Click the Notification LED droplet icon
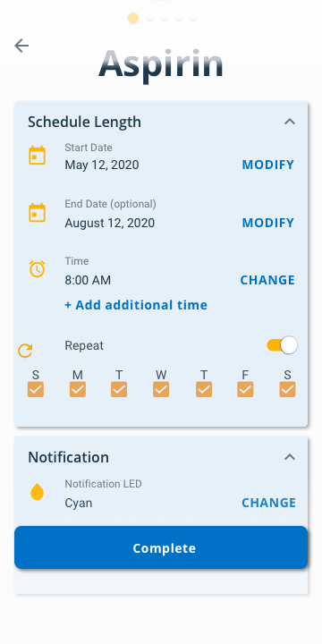The width and height of the screenshot is (322, 644). pyautogui.click(x=37, y=492)
